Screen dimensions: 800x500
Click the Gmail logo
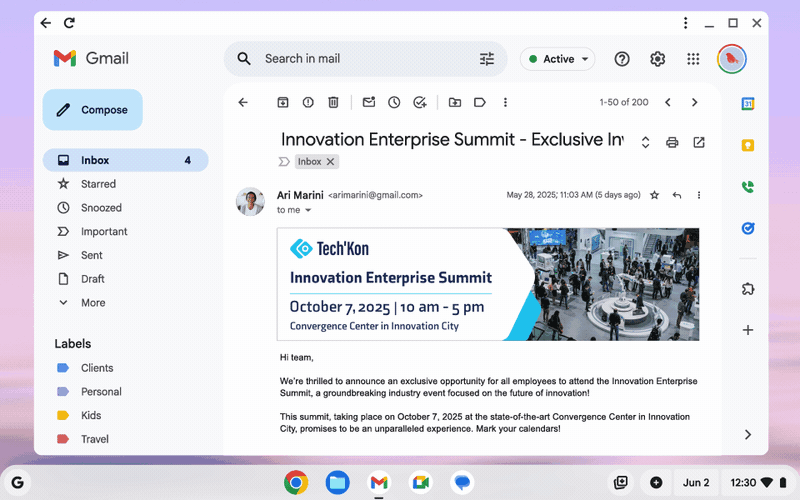coord(91,59)
